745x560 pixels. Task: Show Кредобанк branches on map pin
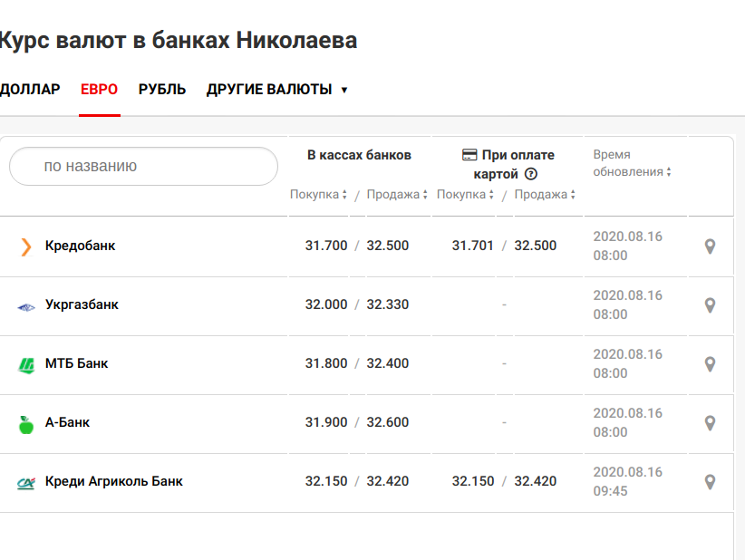[x=710, y=246]
